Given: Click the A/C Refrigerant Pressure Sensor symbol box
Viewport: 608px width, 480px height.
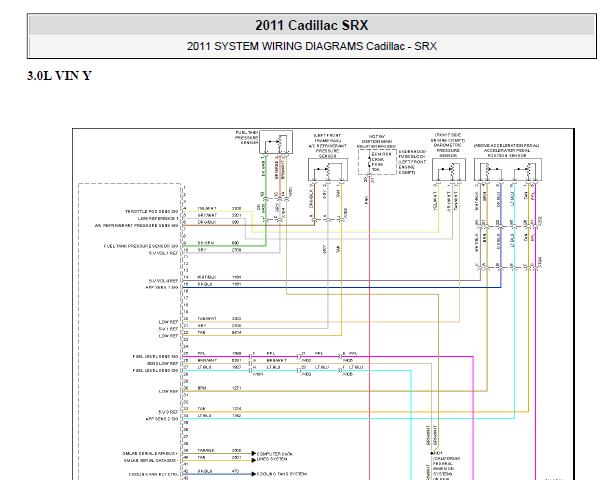Looking at the screenshot, I should pos(328,169).
